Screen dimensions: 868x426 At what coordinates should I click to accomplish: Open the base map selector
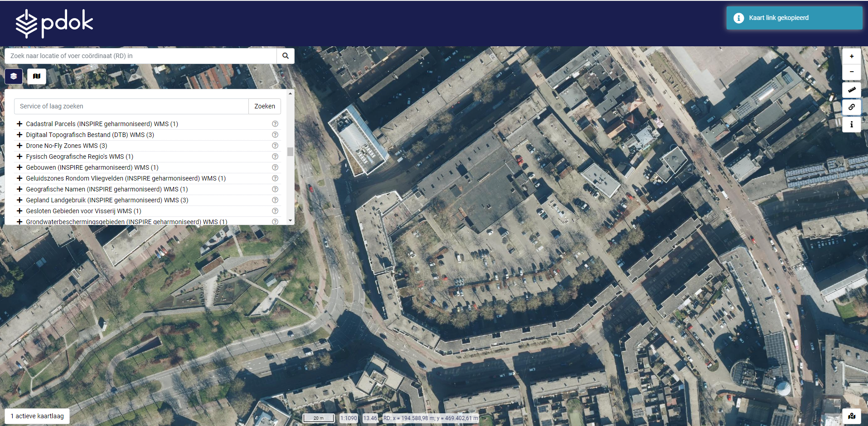37,76
